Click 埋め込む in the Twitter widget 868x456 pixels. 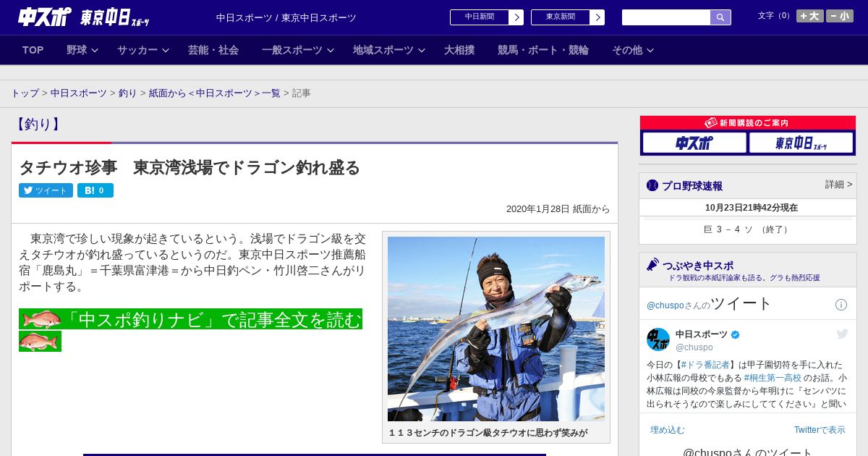coord(667,430)
